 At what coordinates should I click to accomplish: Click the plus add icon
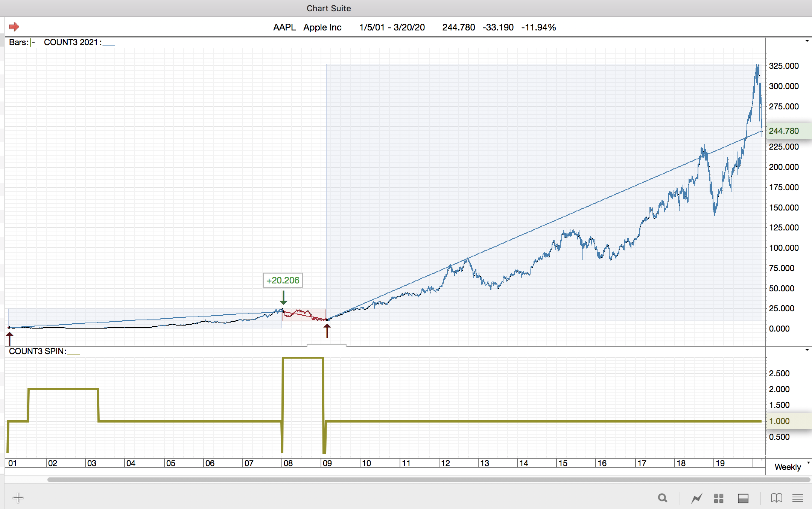click(18, 498)
